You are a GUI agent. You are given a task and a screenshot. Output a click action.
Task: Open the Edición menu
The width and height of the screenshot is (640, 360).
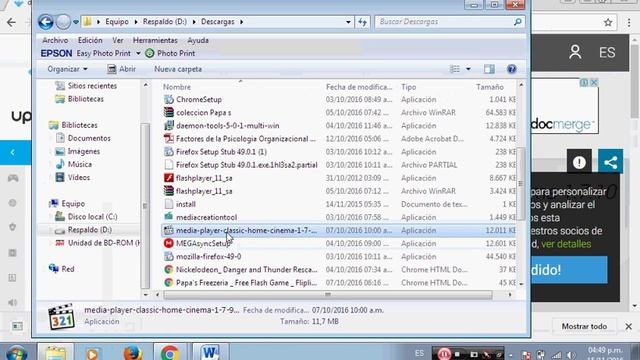tap(90, 40)
